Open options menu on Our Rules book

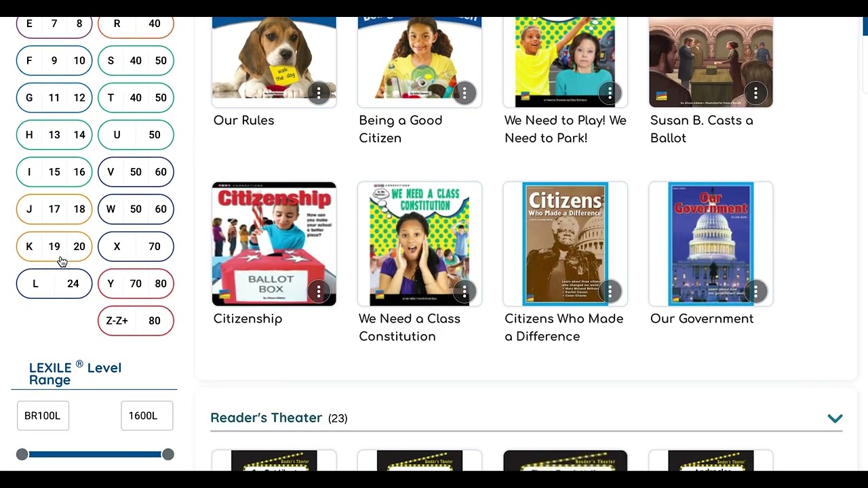[319, 93]
